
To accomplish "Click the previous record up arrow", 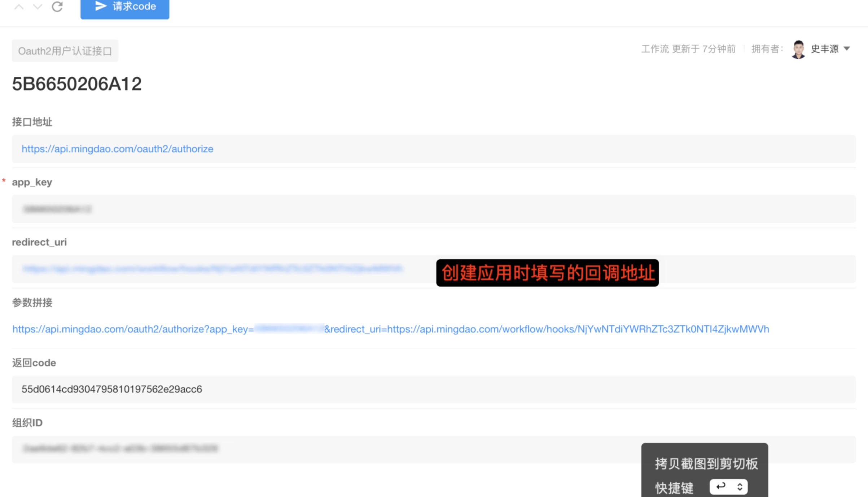I will [x=19, y=7].
